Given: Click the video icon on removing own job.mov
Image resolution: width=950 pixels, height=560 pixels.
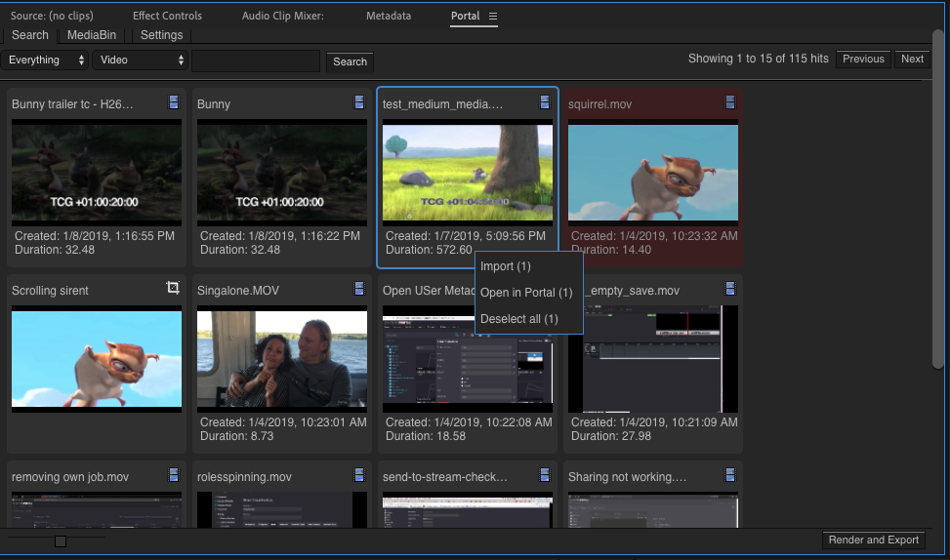Looking at the screenshot, I should click(x=174, y=475).
